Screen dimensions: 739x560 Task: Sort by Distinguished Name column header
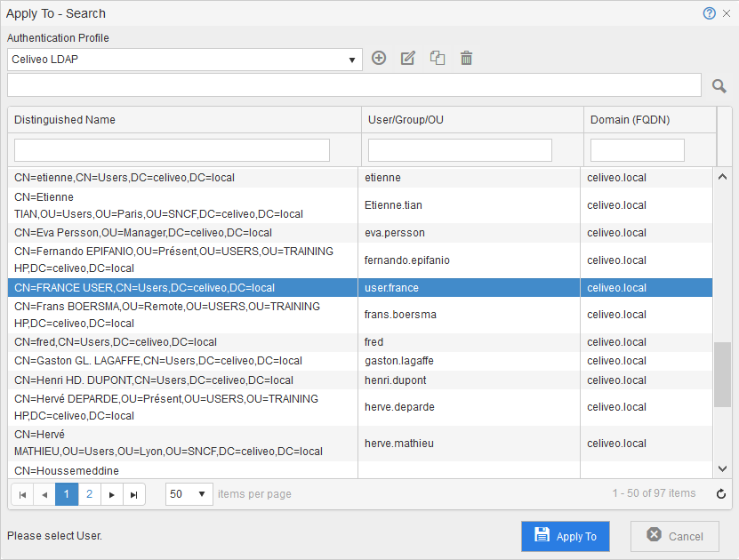click(x=65, y=120)
